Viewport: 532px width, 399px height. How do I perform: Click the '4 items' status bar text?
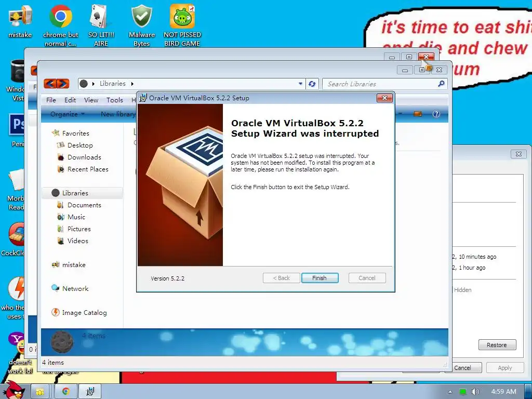[53, 362]
